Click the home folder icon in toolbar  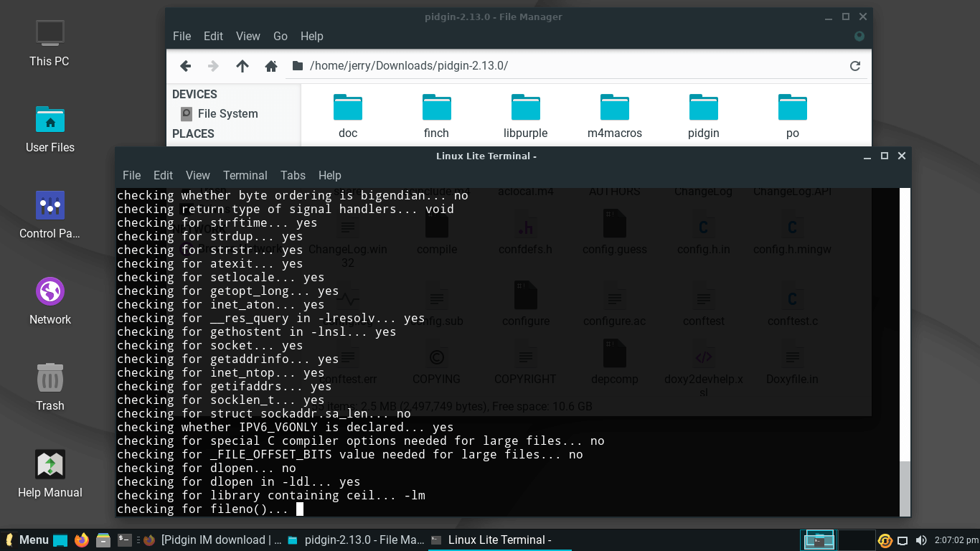coord(270,66)
